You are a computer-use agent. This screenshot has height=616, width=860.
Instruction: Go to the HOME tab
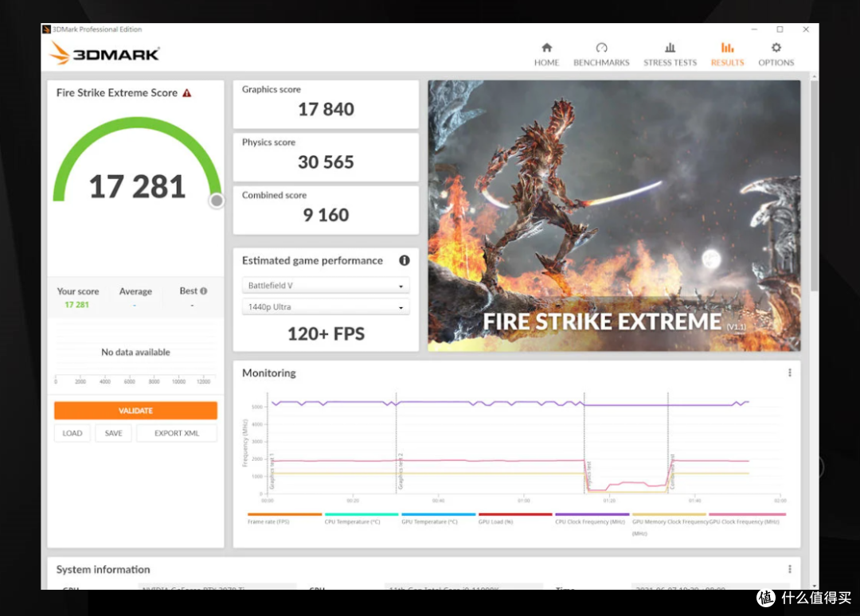[546, 55]
